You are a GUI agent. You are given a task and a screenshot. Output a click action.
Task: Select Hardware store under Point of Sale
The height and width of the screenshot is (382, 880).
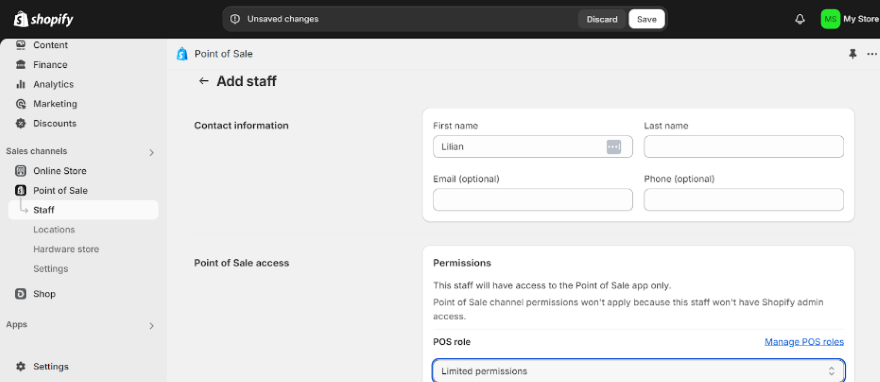click(66, 249)
